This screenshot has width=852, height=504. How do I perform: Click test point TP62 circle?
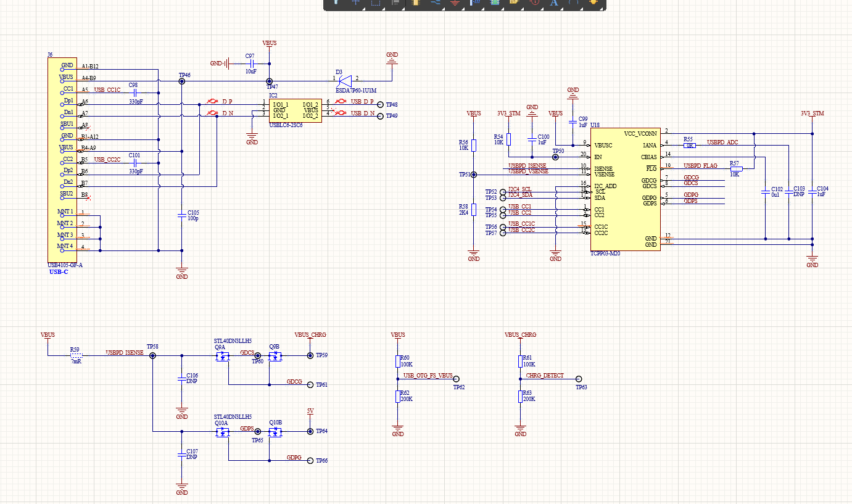click(x=456, y=380)
